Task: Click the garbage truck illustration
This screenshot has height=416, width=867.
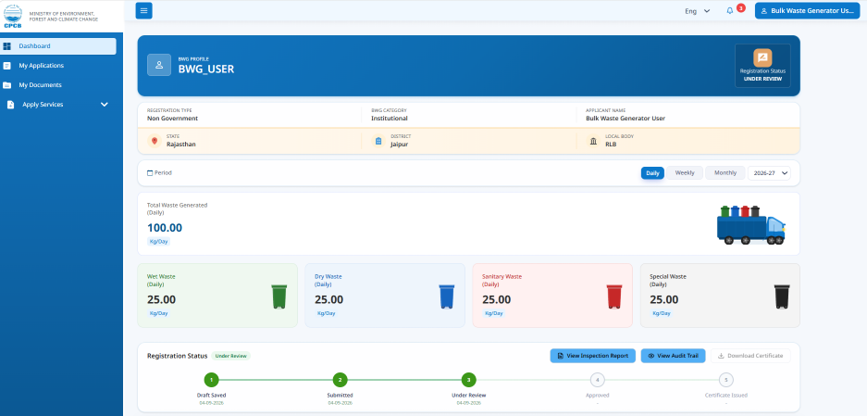Action: click(x=751, y=225)
